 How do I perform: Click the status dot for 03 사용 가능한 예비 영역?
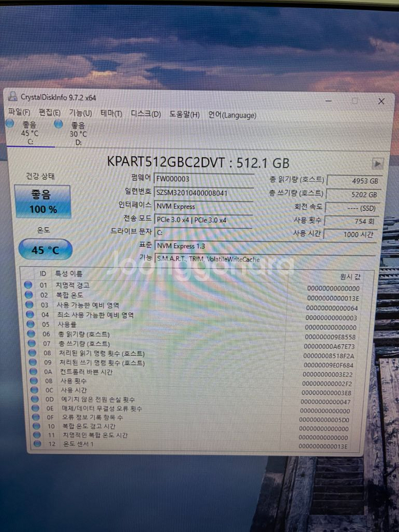(29, 305)
